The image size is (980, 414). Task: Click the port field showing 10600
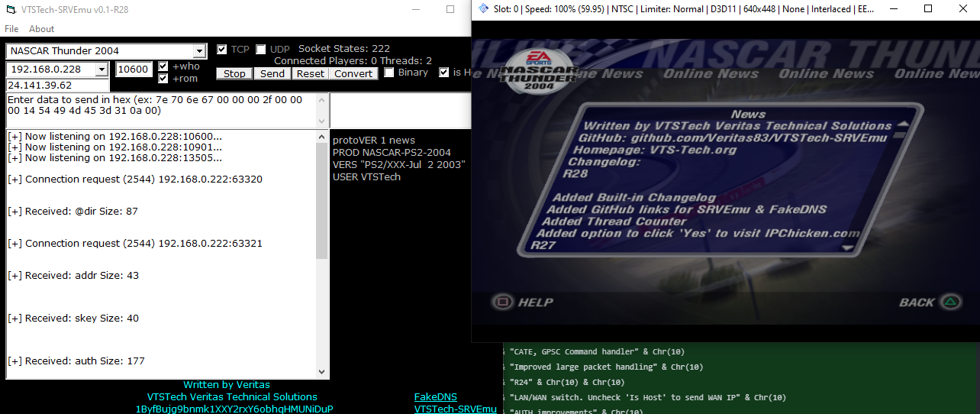(x=134, y=70)
